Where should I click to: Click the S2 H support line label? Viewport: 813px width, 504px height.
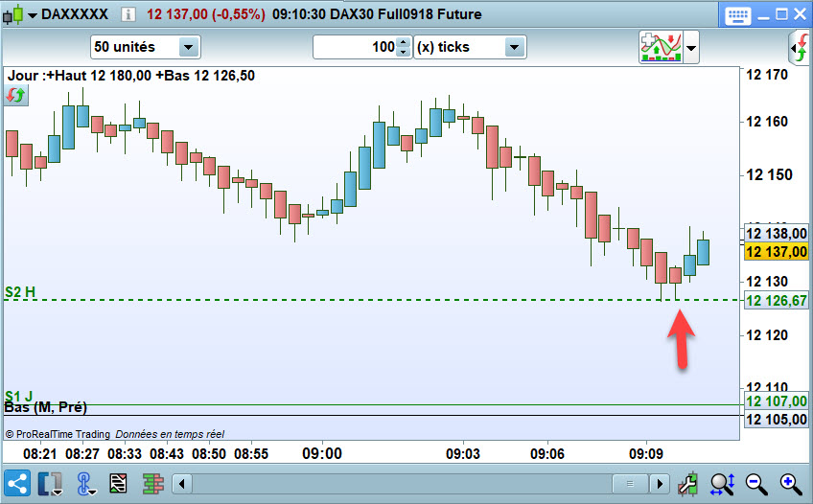[x=20, y=292]
